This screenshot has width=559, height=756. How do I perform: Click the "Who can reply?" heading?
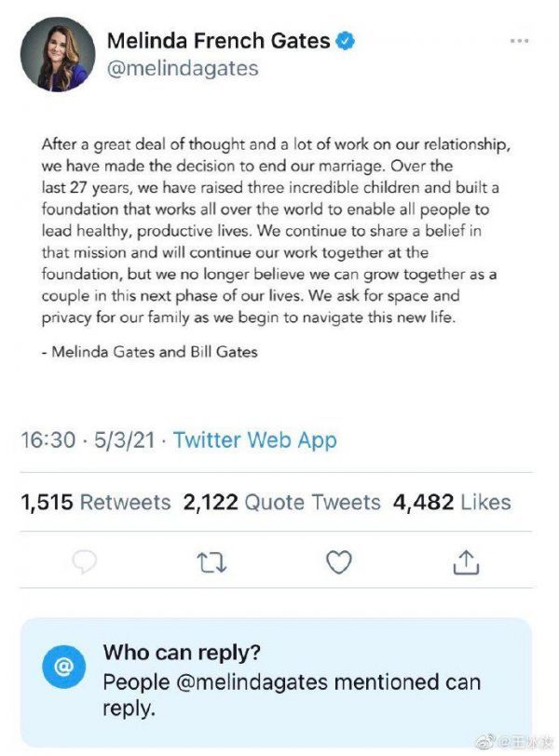tap(181, 652)
